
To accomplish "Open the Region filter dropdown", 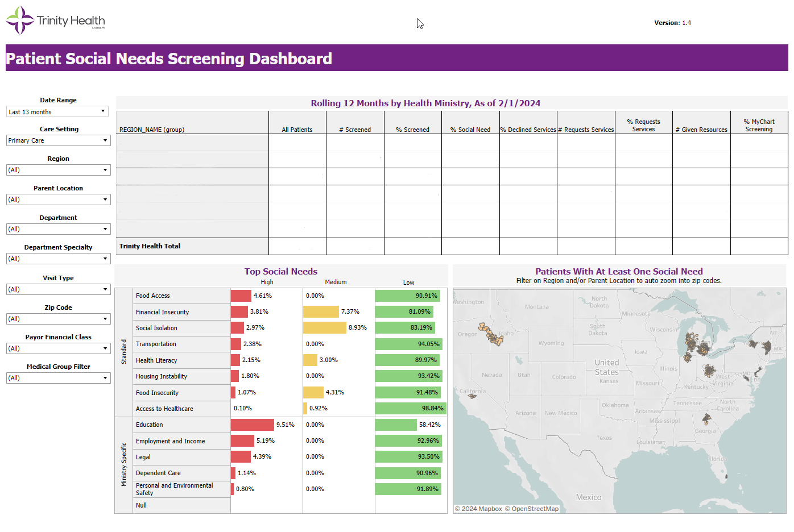I will 58,170.
